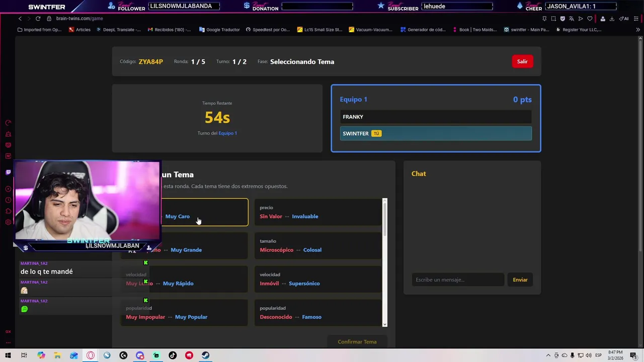The height and width of the screenshot is (362, 644).
Task: Open the browser downloads icon
Action: [x=612, y=19]
